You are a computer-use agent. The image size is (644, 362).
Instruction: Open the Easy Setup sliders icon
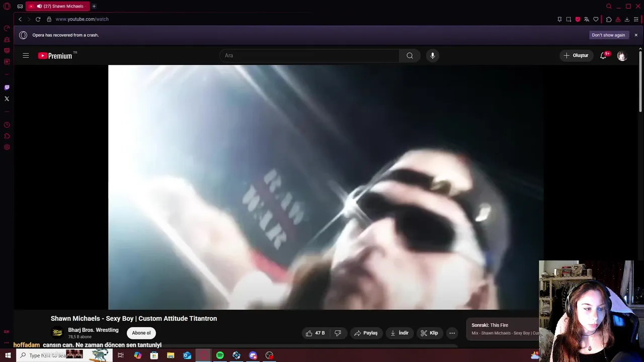coord(636,19)
